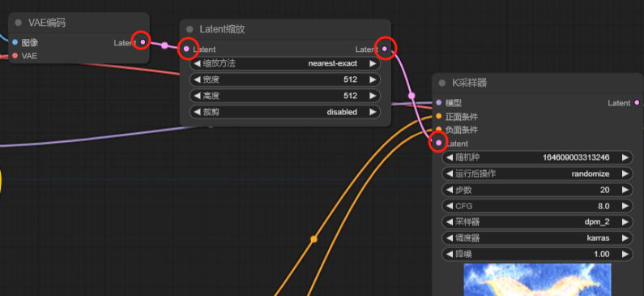Select the K采样器 node title
This screenshot has width=644, height=296.
[470, 83]
